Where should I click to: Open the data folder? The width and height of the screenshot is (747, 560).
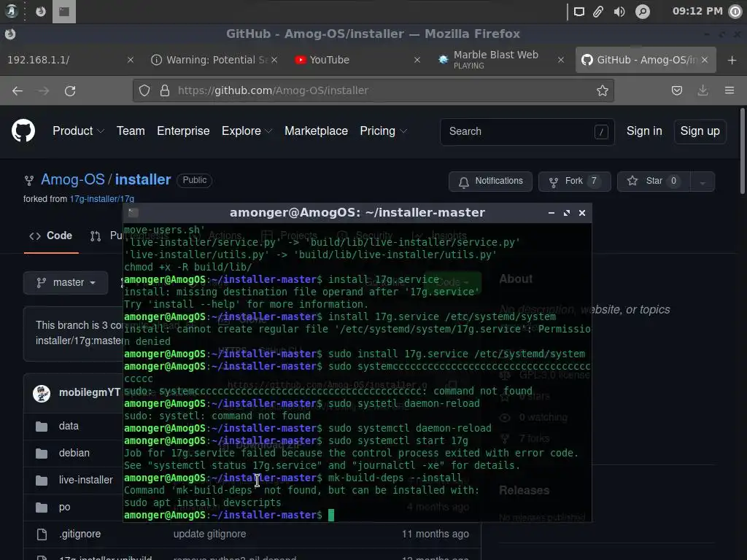69,426
